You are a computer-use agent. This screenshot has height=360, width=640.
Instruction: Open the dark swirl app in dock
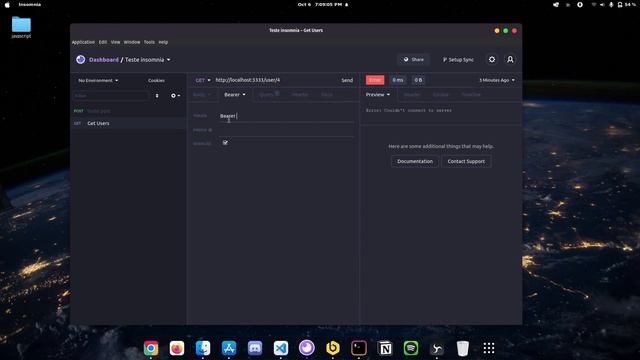[x=437, y=348]
